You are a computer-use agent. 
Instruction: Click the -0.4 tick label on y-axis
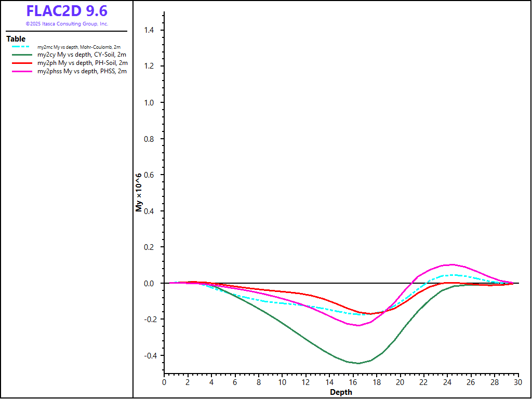(150, 356)
